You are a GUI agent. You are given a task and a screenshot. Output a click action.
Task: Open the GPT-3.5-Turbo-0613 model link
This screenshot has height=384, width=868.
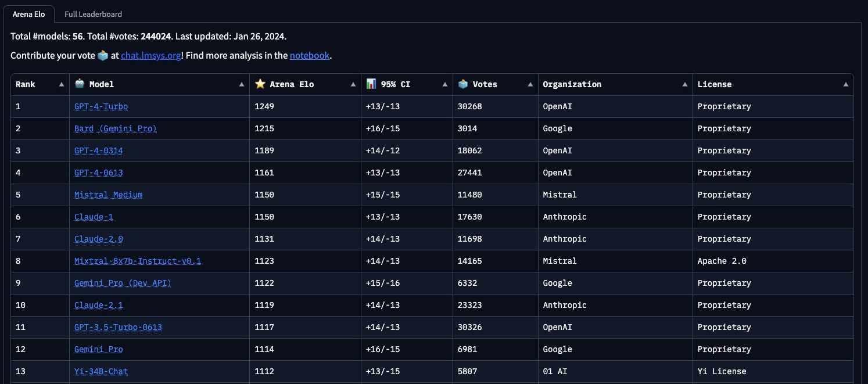tap(119, 327)
